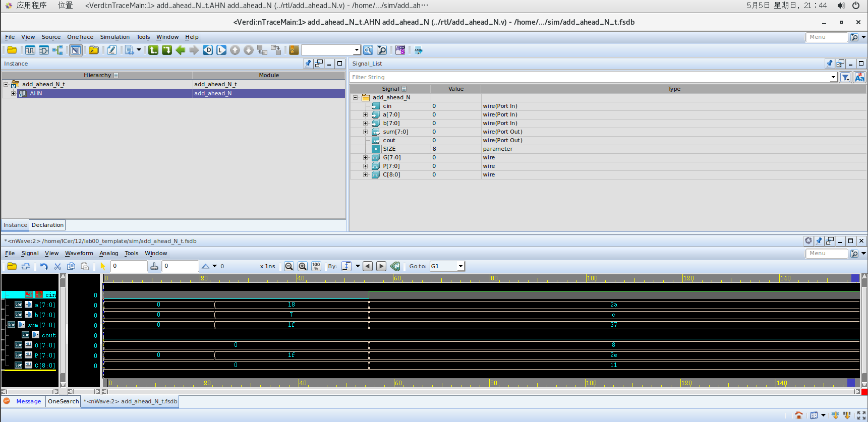Click the cut scissors icon in nWave

[x=57, y=266]
